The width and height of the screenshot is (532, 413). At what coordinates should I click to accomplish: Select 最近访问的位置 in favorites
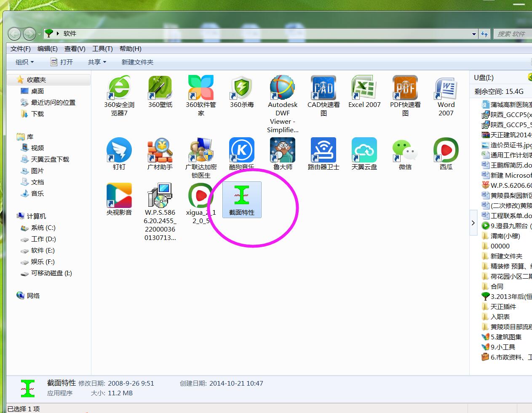tap(53, 102)
